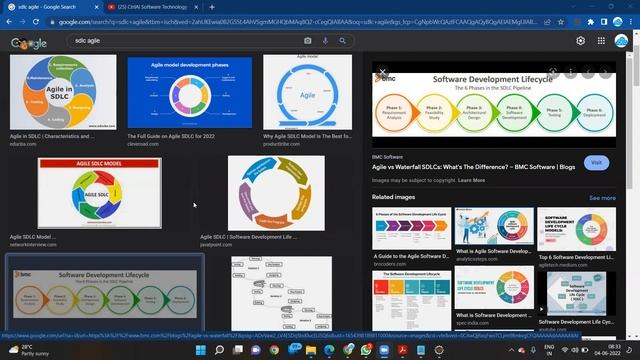Open the Google account avatar
640x360 pixels.
(x=621, y=40)
